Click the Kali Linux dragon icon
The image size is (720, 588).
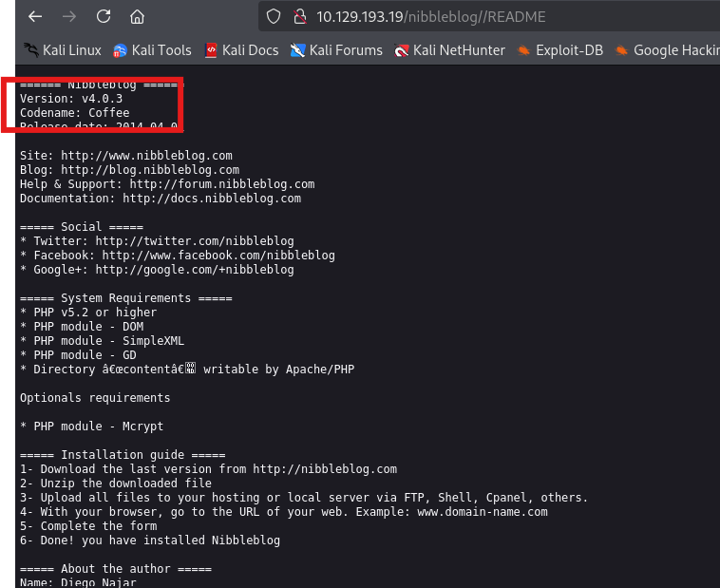tap(31, 50)
